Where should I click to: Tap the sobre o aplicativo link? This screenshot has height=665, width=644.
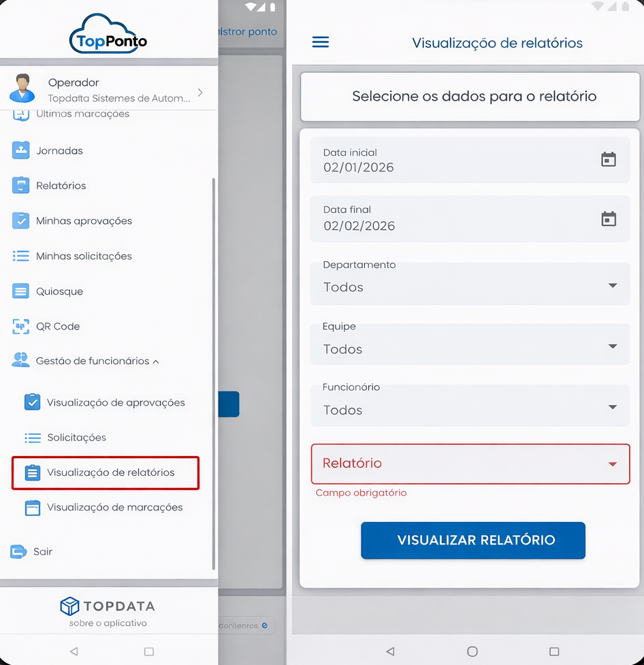(108, 623)
